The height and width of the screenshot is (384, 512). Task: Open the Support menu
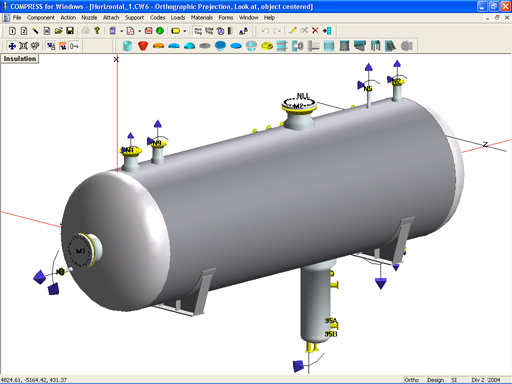(134, 18)
